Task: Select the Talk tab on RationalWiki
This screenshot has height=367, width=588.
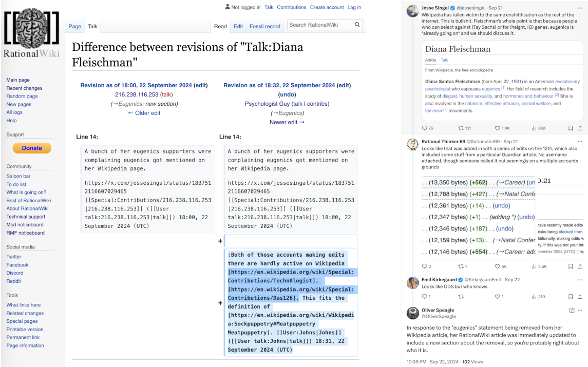Action: coord(92,26)
